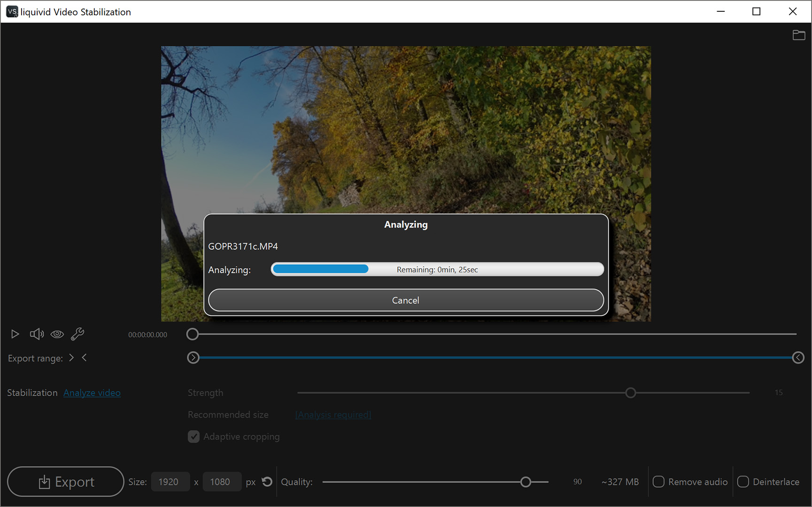The width and height of the screenshot is (812, 507).
Task: Set export range end with the left arrow
Action: click(84, 358)
